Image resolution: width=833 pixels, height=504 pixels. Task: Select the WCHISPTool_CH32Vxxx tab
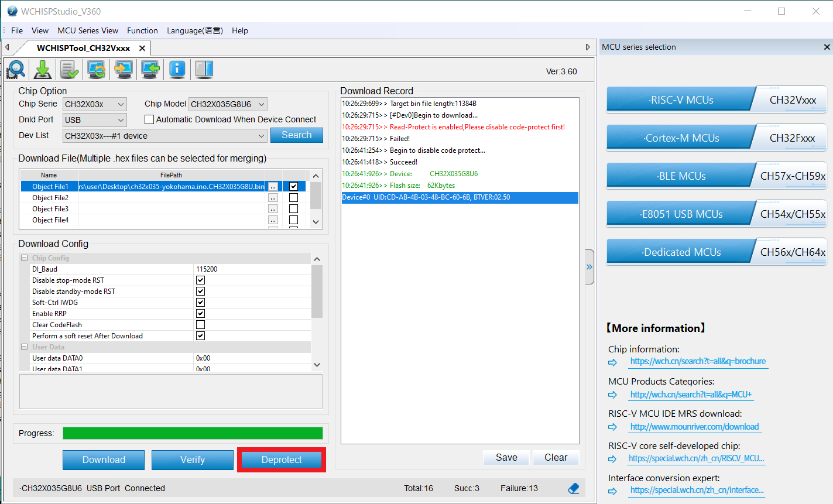click(x=83, y=48)
